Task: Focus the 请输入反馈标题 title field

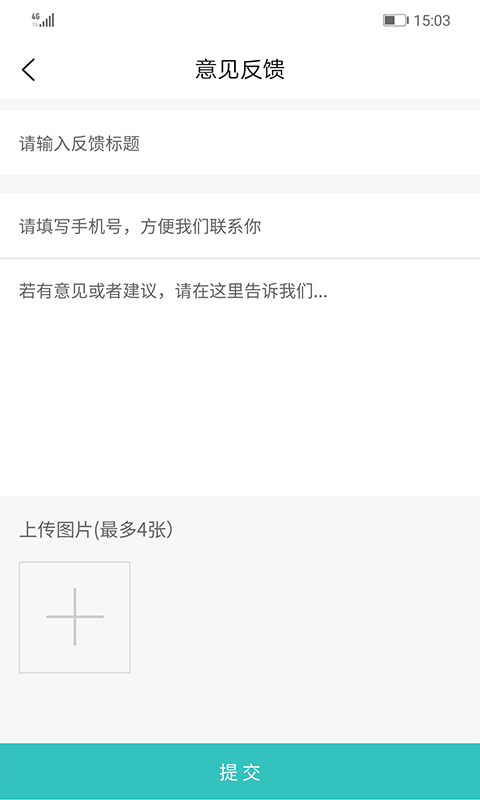Action: pos(240,143)
